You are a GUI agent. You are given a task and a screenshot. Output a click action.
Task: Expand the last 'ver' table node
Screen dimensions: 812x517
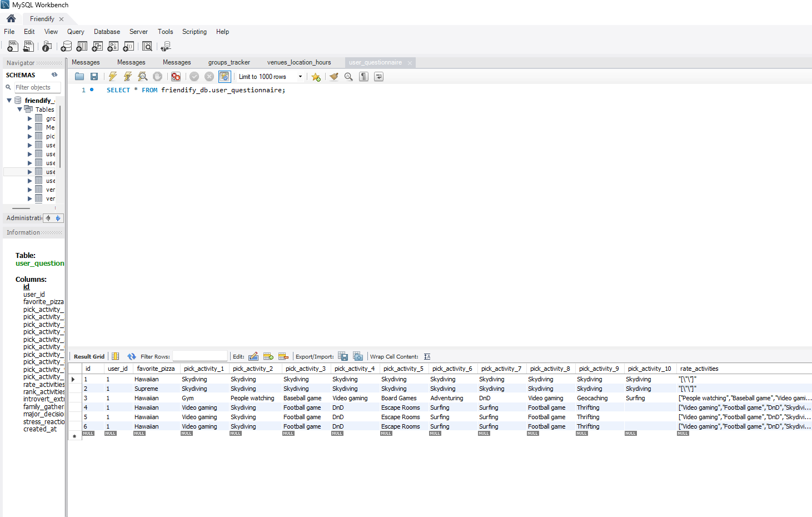[x=30, y=198]
